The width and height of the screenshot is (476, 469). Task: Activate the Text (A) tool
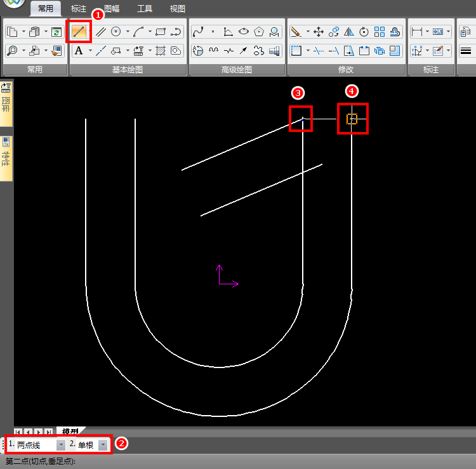click(x=79, y=51)
